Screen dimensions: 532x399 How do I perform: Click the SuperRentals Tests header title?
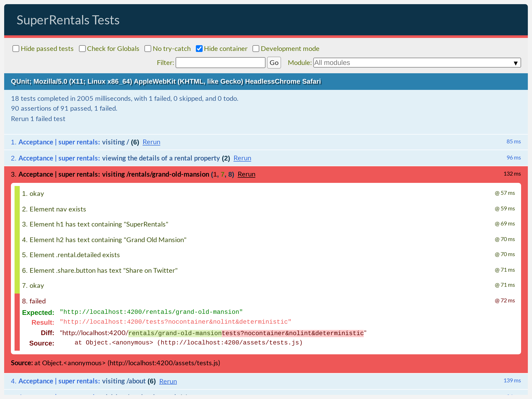coord(68,20)
